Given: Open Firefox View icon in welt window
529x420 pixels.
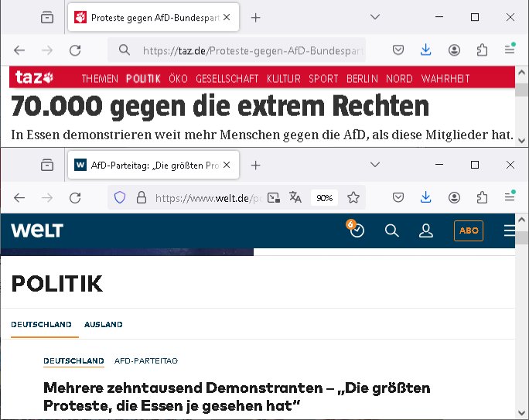Looking at the screenshot, I should click(x=47, y=165).
